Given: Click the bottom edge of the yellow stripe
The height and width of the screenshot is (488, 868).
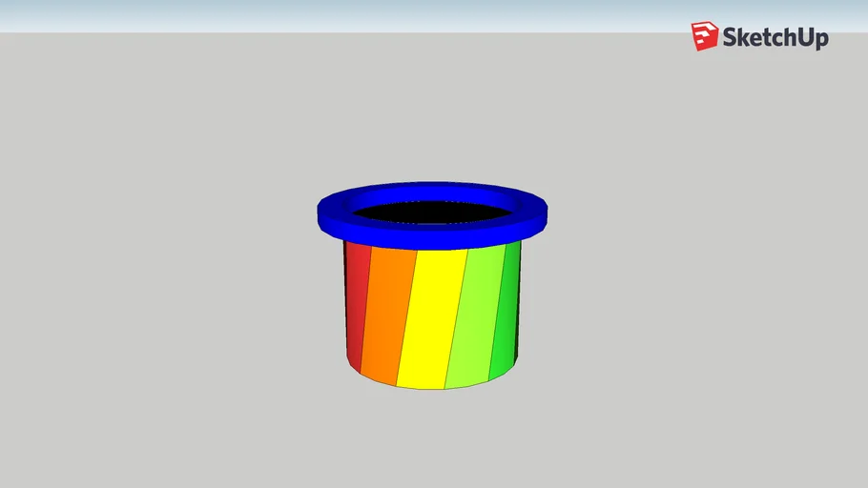Looking at the screenshot, I should click(421, 388).
